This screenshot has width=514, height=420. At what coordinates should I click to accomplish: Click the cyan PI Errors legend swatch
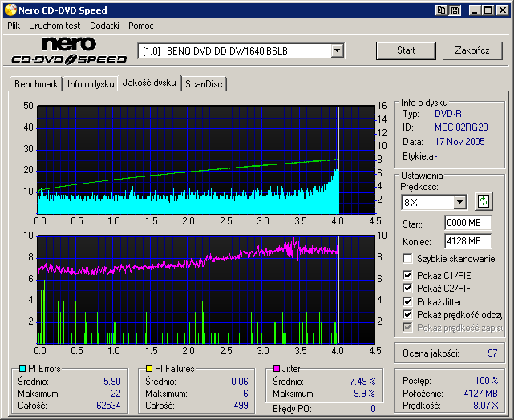[x=22, y=369]
